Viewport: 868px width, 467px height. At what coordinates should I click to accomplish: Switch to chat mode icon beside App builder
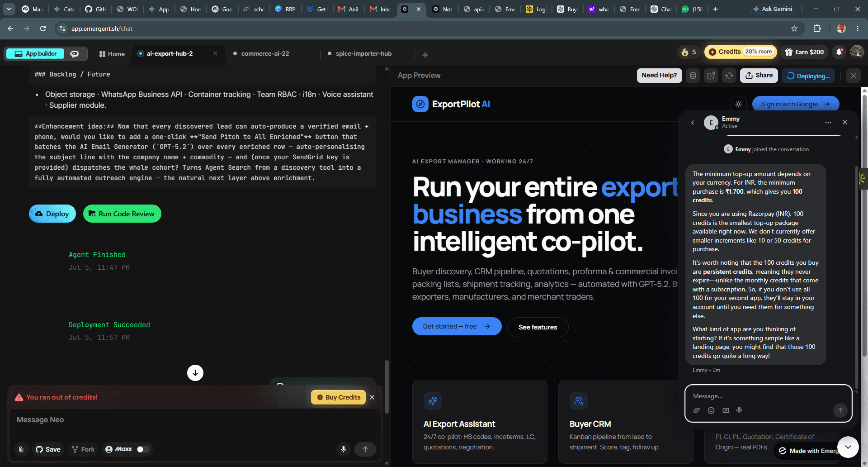75,53
